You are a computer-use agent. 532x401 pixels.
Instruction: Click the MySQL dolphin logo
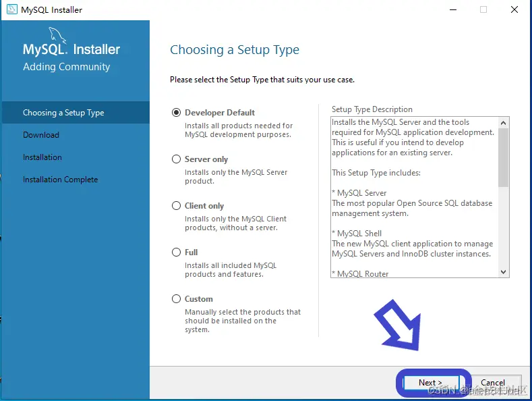(x=57, y=36)
